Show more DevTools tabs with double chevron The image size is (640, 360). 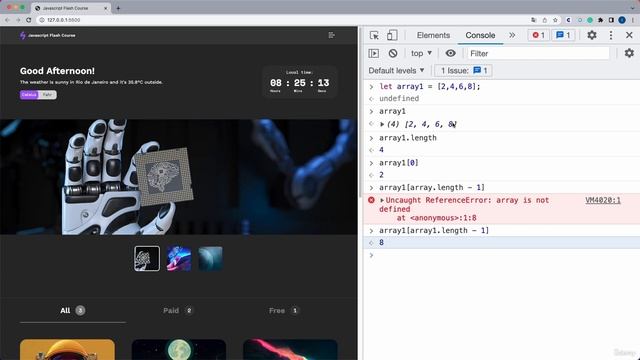(x=512, y=36)
